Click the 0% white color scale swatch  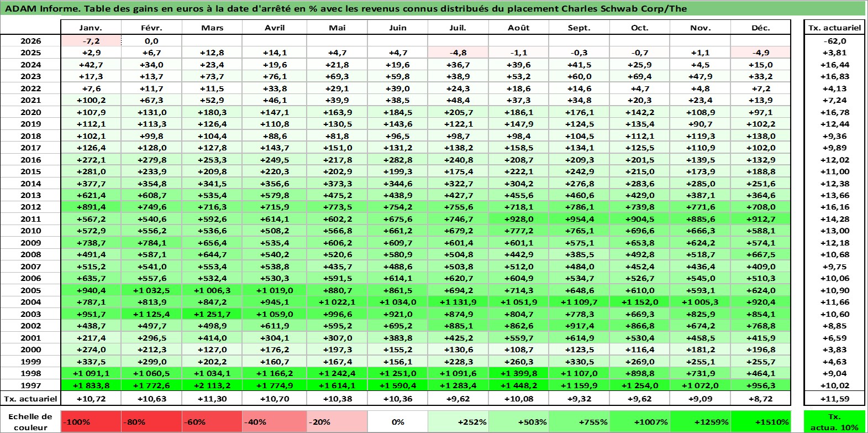(x=398, y=421)
